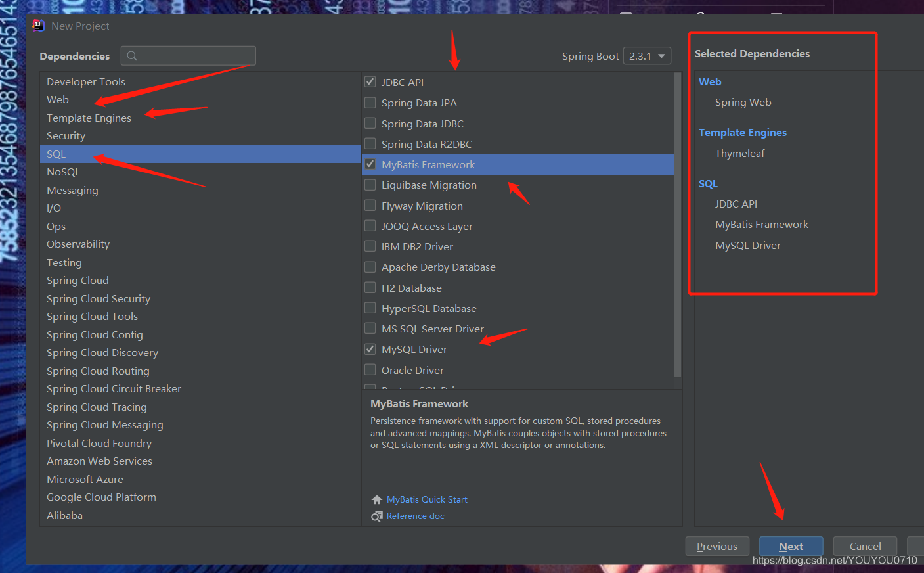Click the dependency list vertical scrollbar
Screen dimensions: 924x573
click(678, 223)
